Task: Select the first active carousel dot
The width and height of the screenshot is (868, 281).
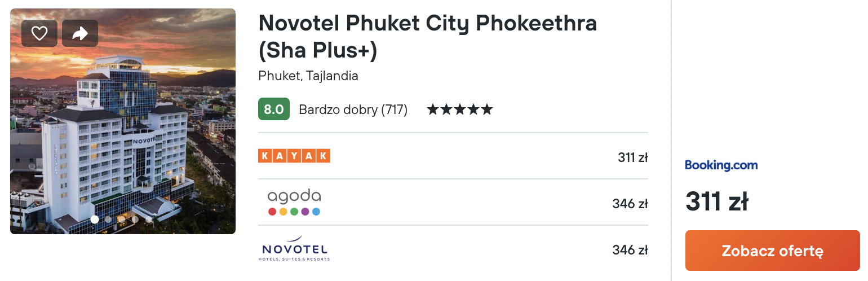Action: point(95,219)
